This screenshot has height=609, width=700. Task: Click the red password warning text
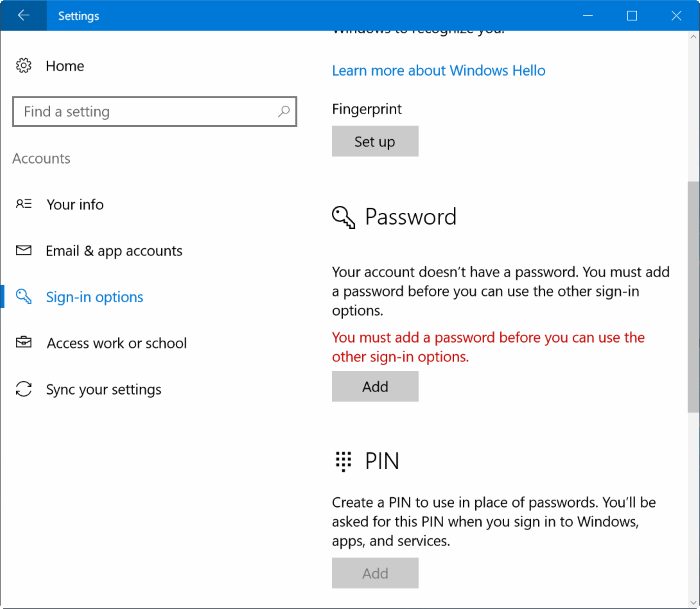coord(488,347)
